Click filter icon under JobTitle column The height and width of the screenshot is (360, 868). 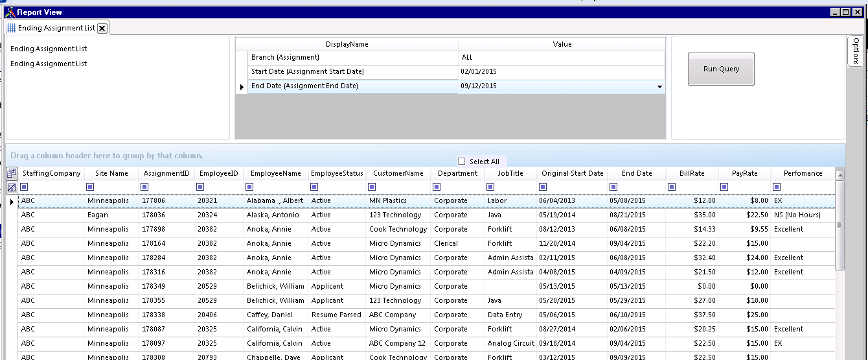pos(492,187)
